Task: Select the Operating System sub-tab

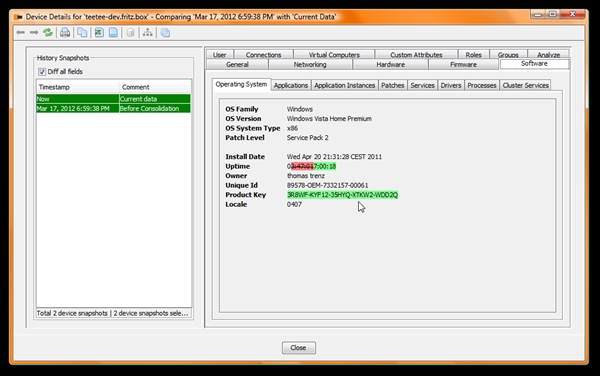Action: pyautogui.click(x=241, y=84)
